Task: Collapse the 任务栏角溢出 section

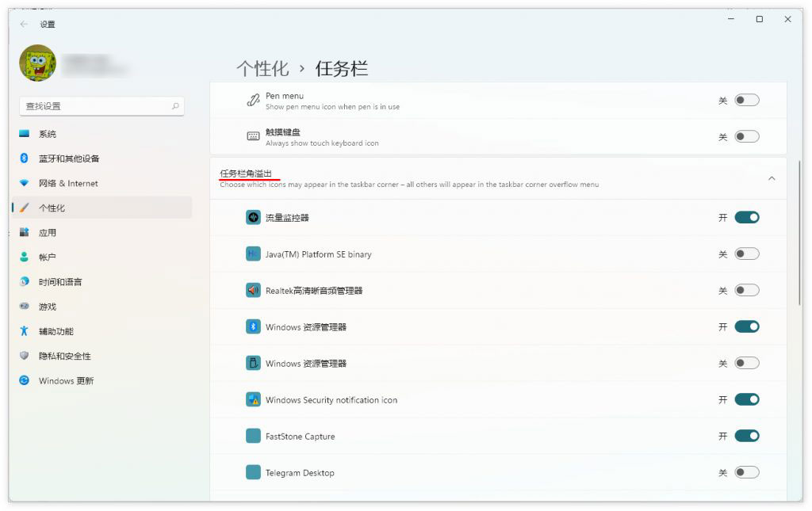Action: tap(772, 178)
